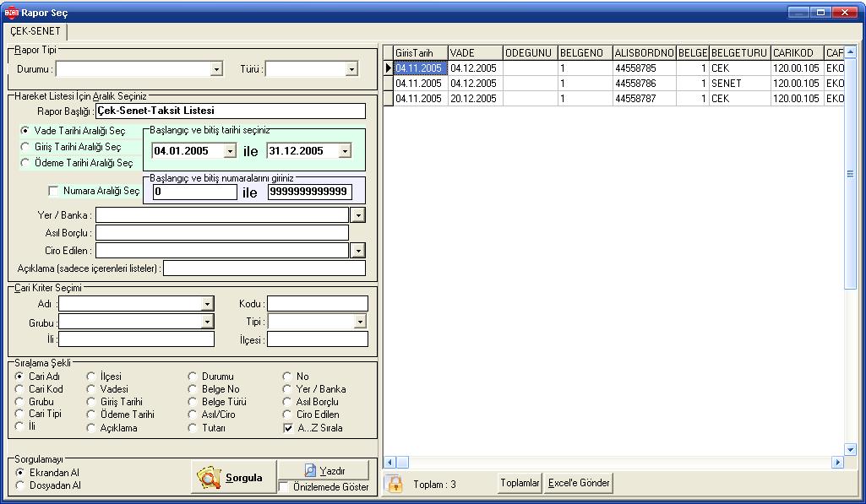Sort by Belge Türü radio button
This screenshot has height=504, width=866.
pos(192,402)
